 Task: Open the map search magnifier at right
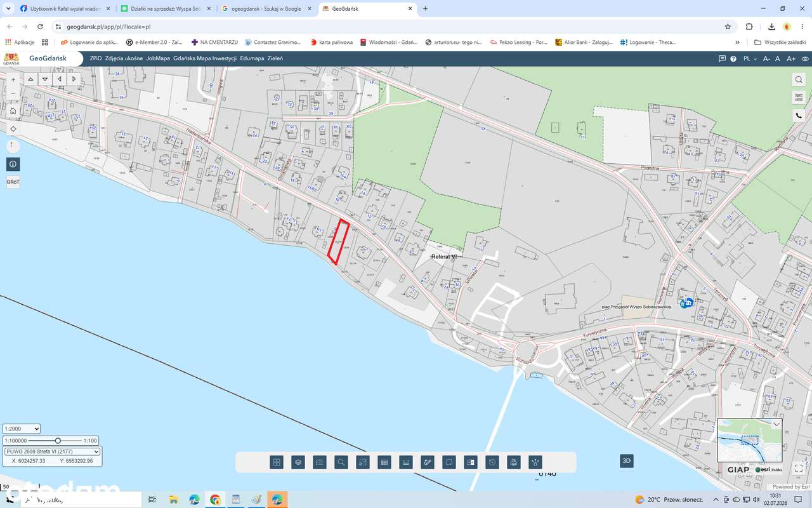pyautogui.click(x=799, y=80)
